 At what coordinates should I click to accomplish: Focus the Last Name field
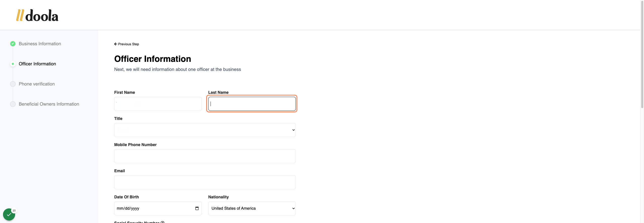[252, 104]
